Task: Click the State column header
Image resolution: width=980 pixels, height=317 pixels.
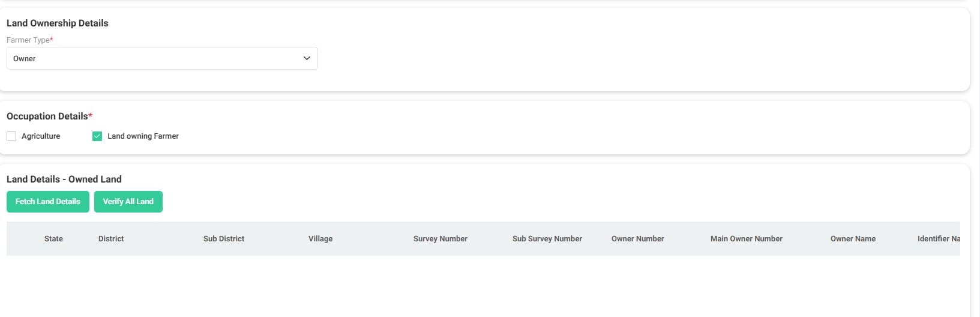Action: [53, 239]
